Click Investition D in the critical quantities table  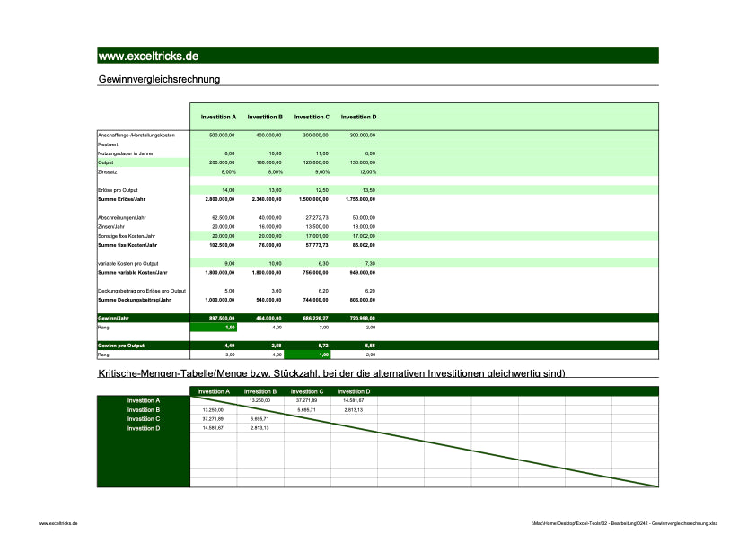point(144,427)
